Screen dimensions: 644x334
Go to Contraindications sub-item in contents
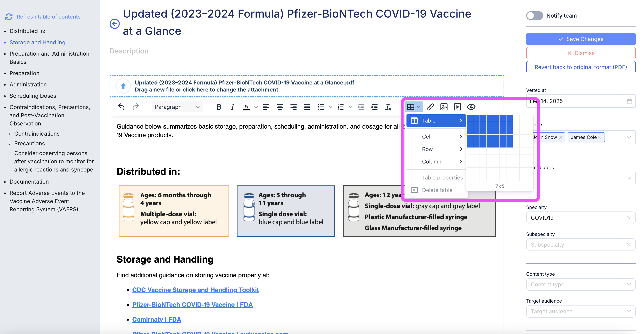click(x=37, y=134)
